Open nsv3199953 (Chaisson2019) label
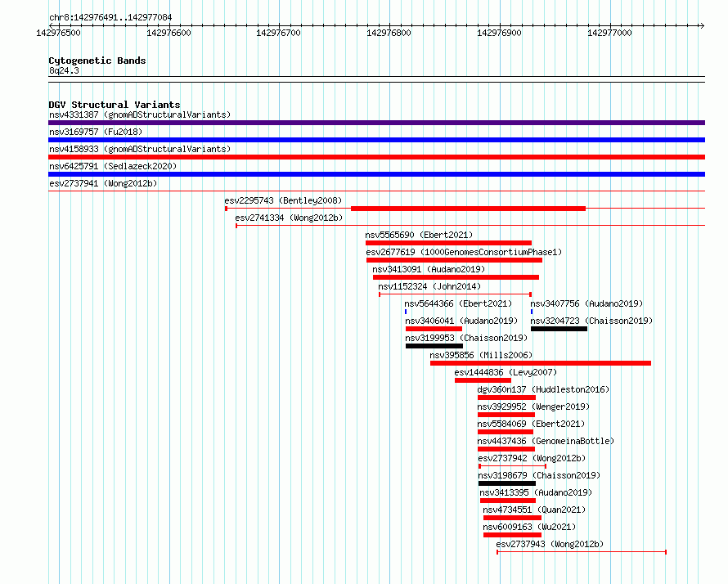728x584 pixels. 466,338
